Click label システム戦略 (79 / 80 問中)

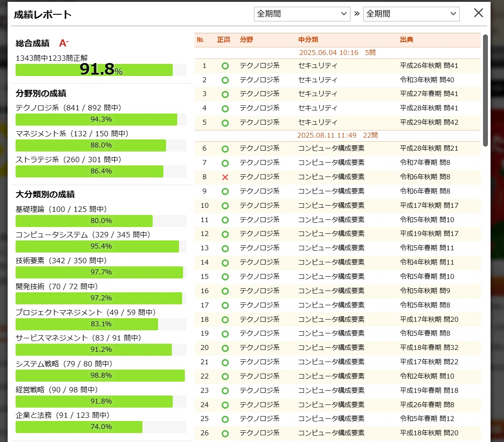(x=64, y=364)
